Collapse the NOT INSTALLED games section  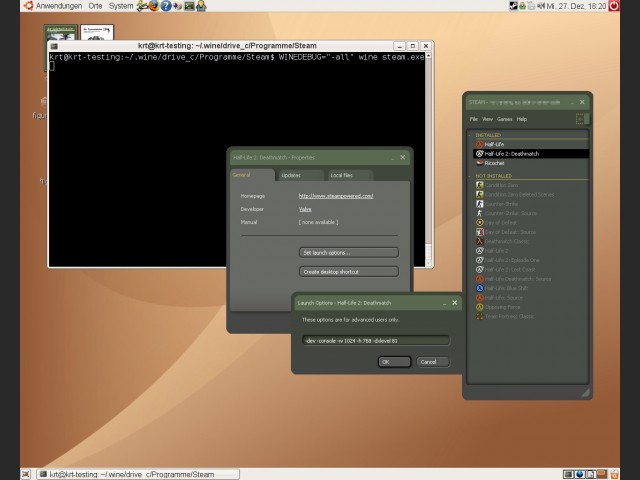[469, 176]
